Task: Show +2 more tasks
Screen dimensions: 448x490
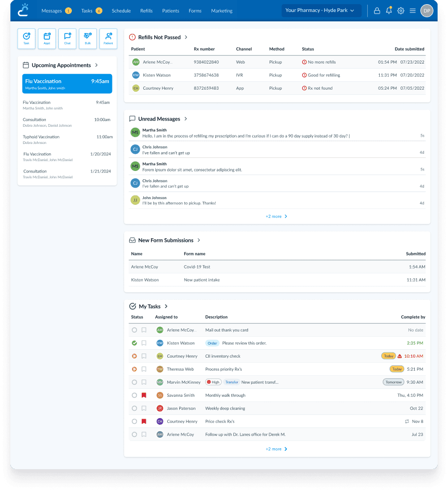Action: point(276,449)
